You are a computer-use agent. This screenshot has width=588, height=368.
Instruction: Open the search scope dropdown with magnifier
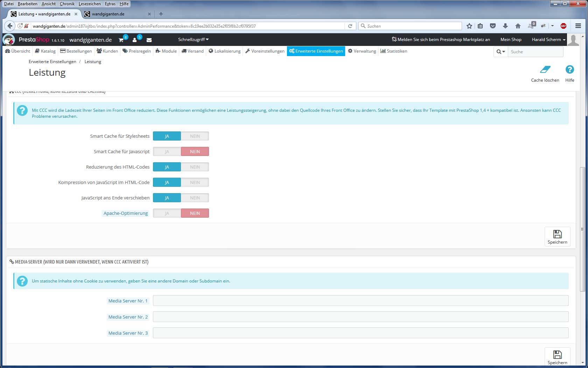tap(501, 52)
